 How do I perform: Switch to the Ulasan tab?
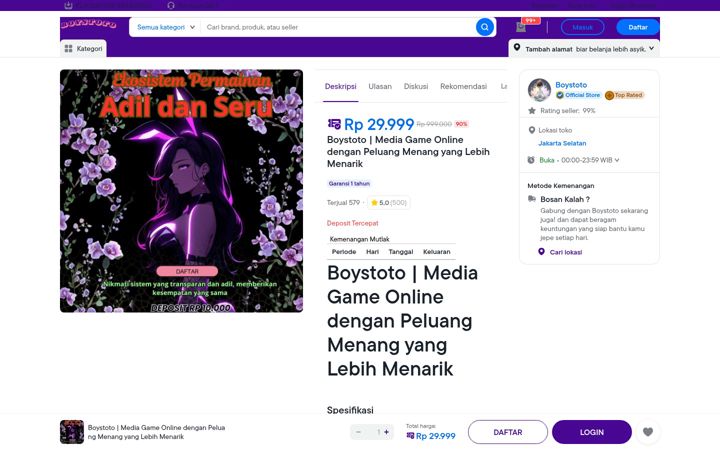380,86
